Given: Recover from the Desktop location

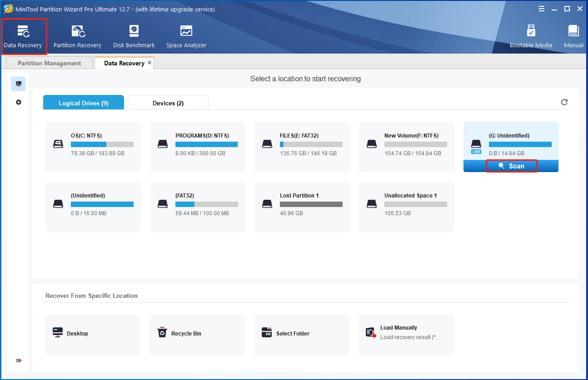Looking at the screenshot, I should [x=93, y=335].
